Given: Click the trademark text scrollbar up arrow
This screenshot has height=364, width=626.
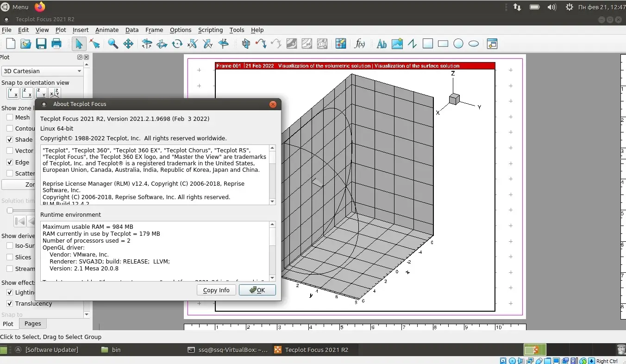Looking at the screenshot, I should click(x=272, y=148).
